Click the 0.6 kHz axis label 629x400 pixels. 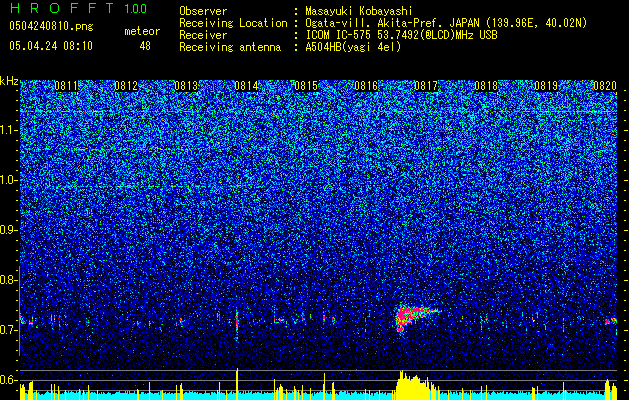click(x=9, y=380)
